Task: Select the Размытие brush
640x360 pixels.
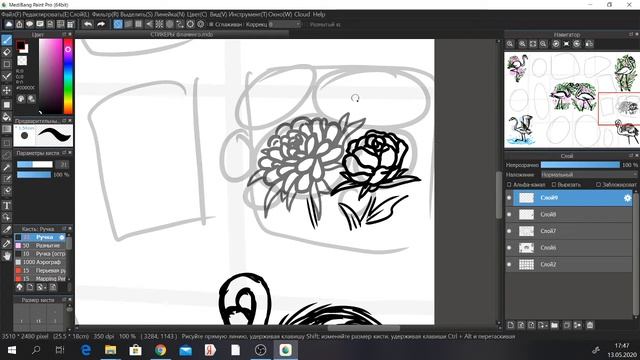Action: [40, 246]
